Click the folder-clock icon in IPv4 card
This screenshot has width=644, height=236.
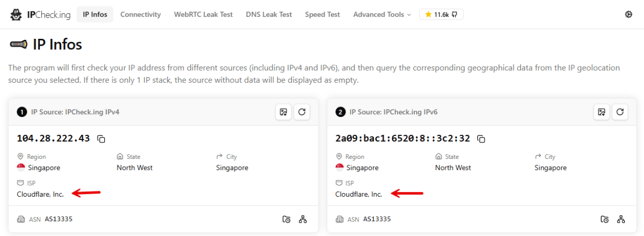286,219
